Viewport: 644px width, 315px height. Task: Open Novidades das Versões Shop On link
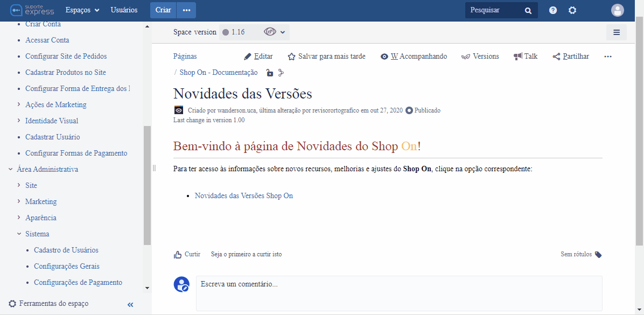[x=244, y=196]
